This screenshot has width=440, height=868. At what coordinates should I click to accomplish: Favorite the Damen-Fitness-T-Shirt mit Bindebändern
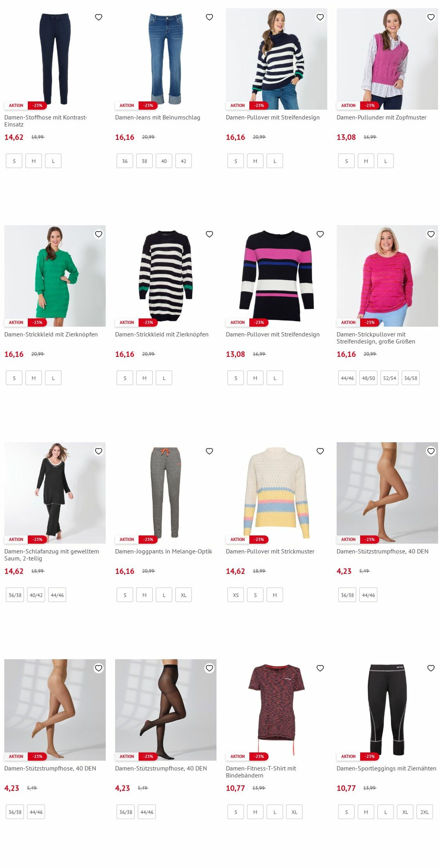click(x=320, y=668)
